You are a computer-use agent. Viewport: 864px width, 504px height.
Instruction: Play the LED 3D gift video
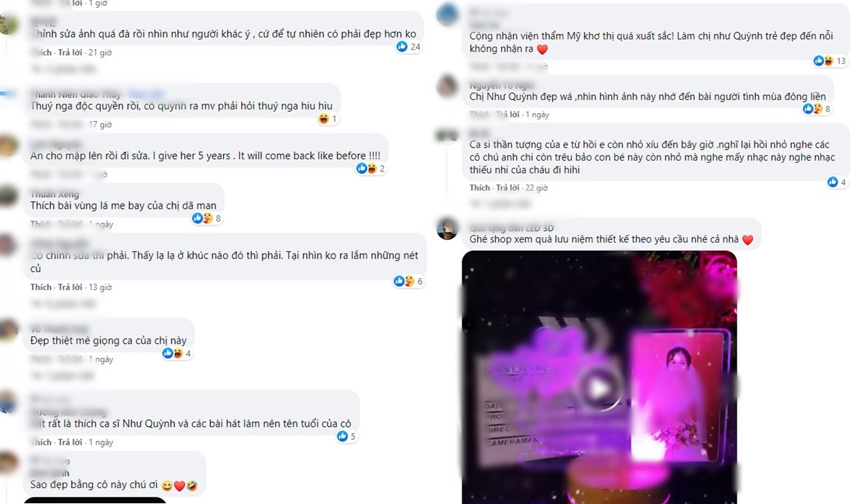[x=598, y=390]
